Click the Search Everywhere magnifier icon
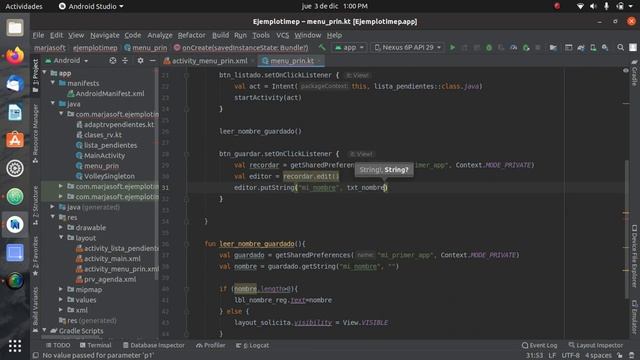640x360 pixels. (x=620, y=47)
